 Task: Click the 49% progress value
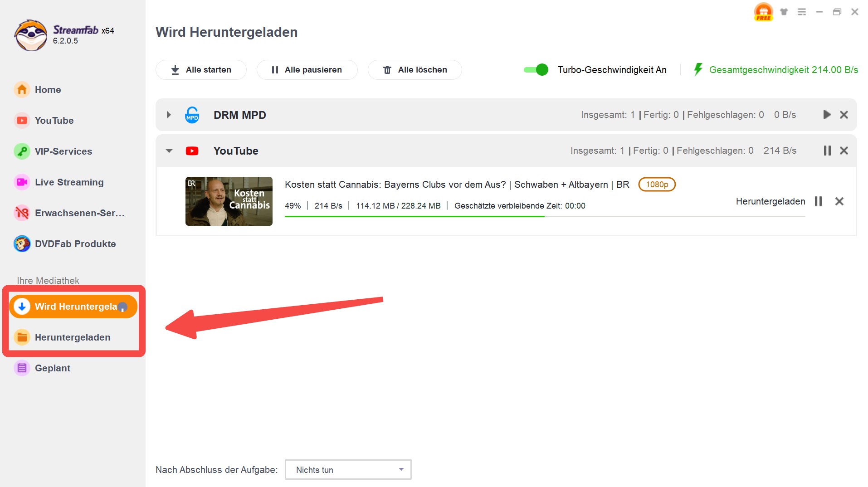coord(293,206)
